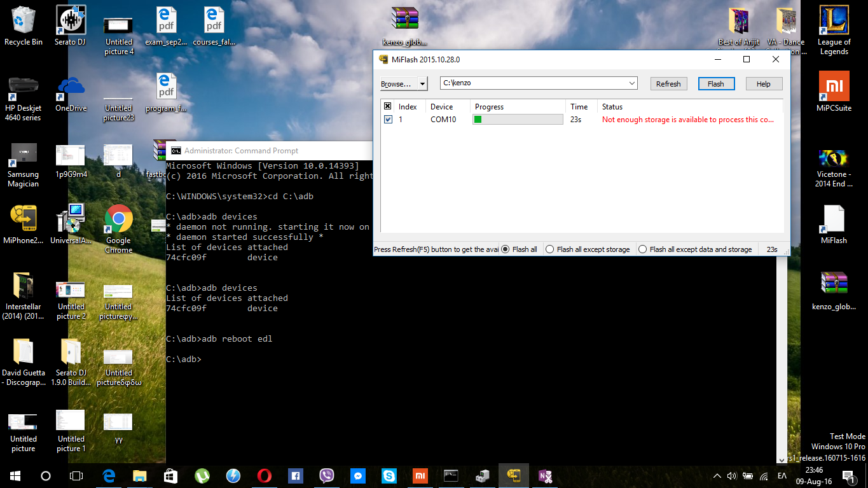Viewport: 868px width, 488px height.
Task: Open League of Legends desktop shortcut
Action: coord(834,30)
